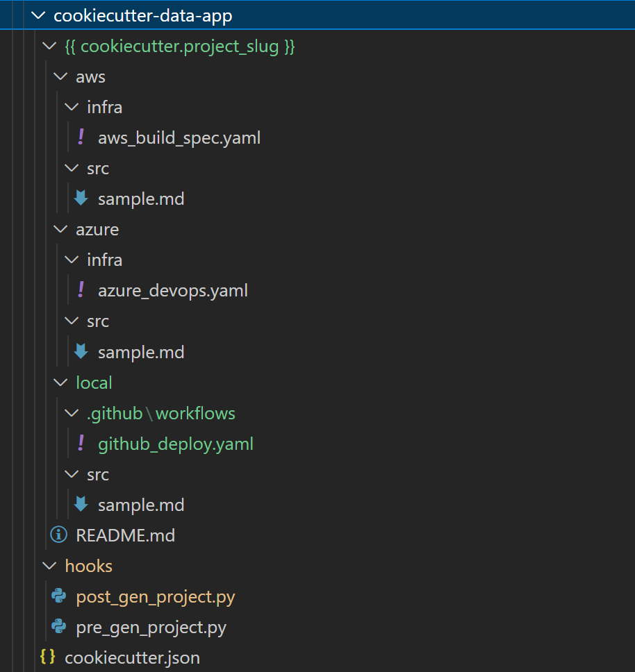Open post_gen_project.py file
The height and width of the screenshot is (672, 635).
pyautogui.click(x=156, y=598)
